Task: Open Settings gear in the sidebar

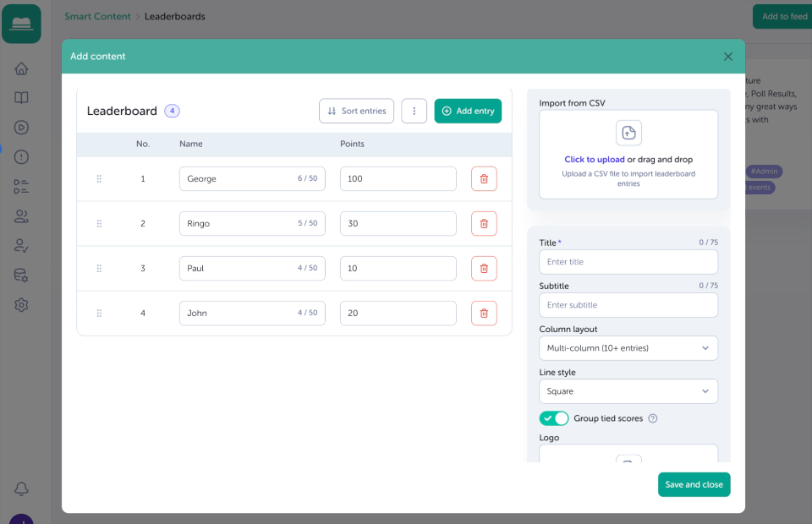Action: [21, 304]
